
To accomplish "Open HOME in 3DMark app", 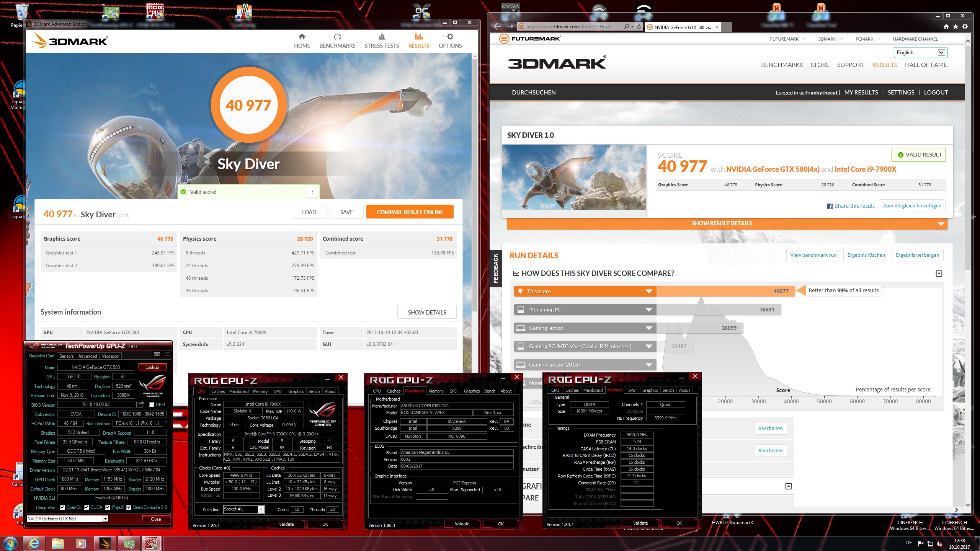I will point(302,41).
